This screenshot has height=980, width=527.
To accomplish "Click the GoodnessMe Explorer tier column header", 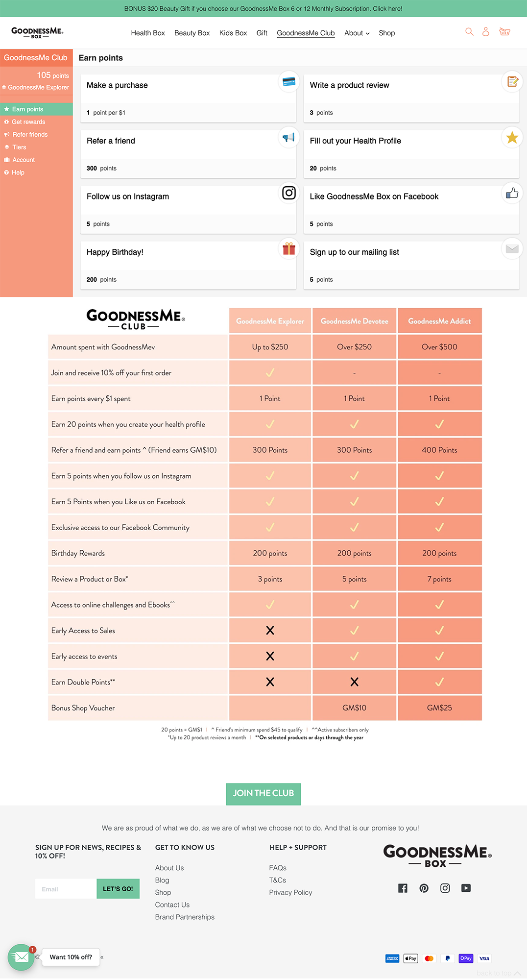I will click(x=270, y=321).
